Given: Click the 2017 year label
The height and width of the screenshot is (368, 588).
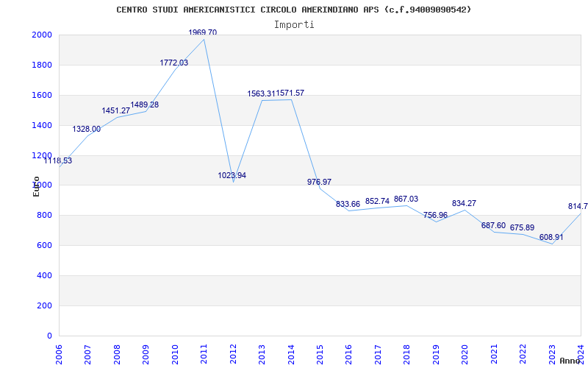Looking at the screenshot, I should (x=379, y=354).
